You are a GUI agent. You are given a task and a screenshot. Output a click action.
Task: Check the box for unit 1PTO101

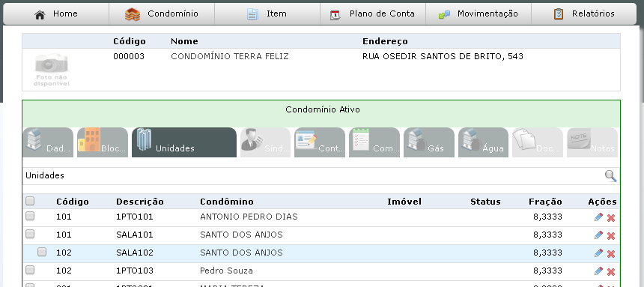pos(30,216)
